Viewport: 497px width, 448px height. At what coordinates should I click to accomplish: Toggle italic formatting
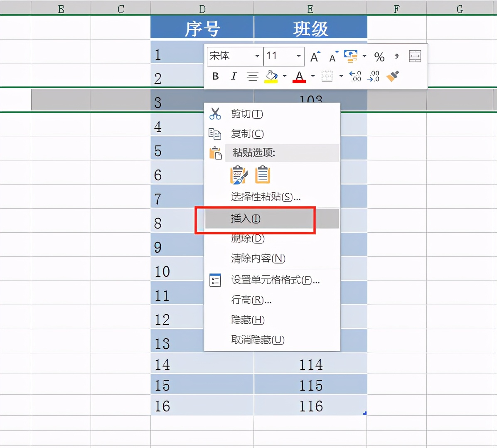pyautogui.click(x=233, y=76)
